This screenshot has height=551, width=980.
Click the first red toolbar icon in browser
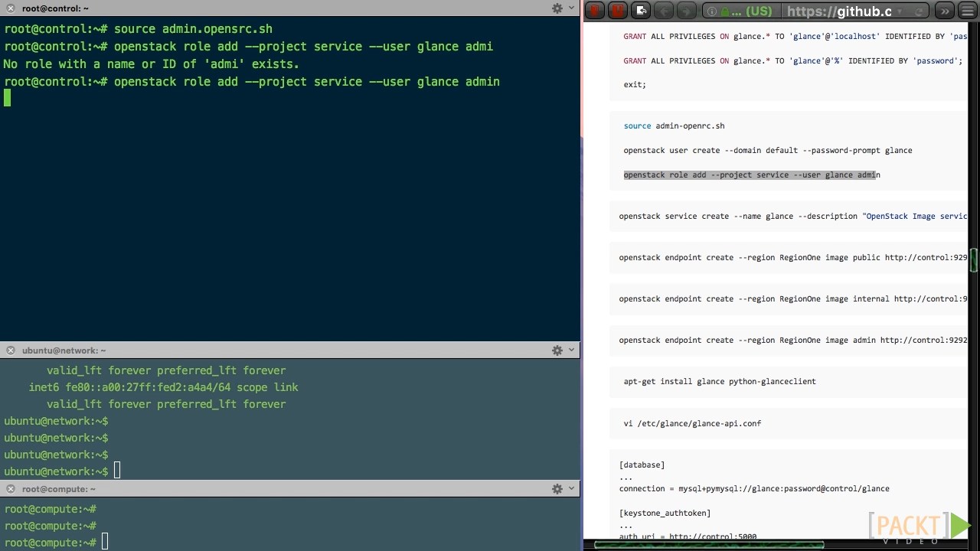(596, 11)
